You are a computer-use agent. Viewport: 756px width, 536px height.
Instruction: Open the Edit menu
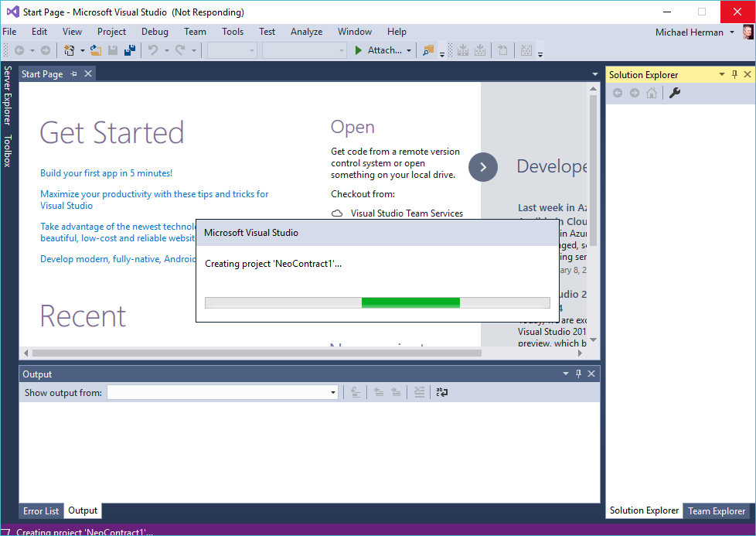coord(39,32)
